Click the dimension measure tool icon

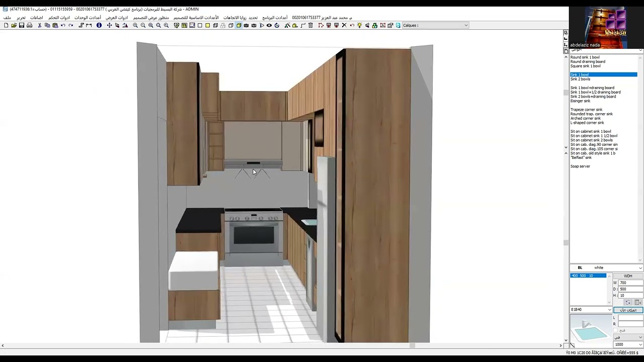point(89,25)
